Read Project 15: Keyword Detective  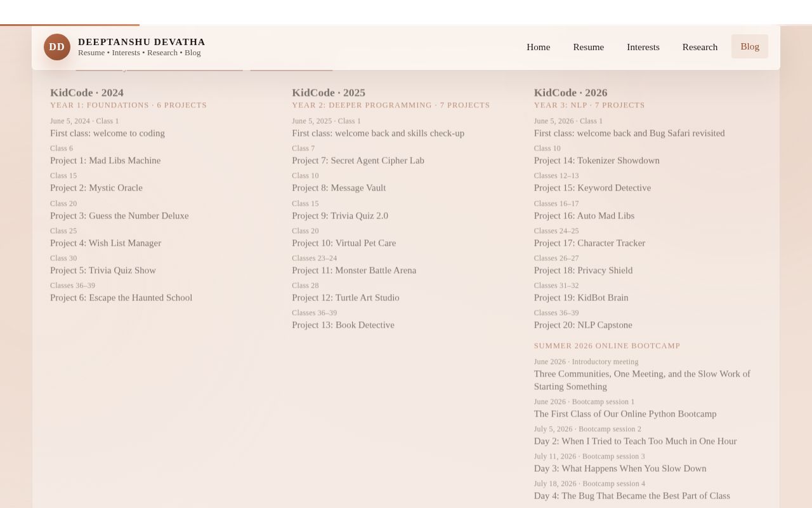[593, 188]
